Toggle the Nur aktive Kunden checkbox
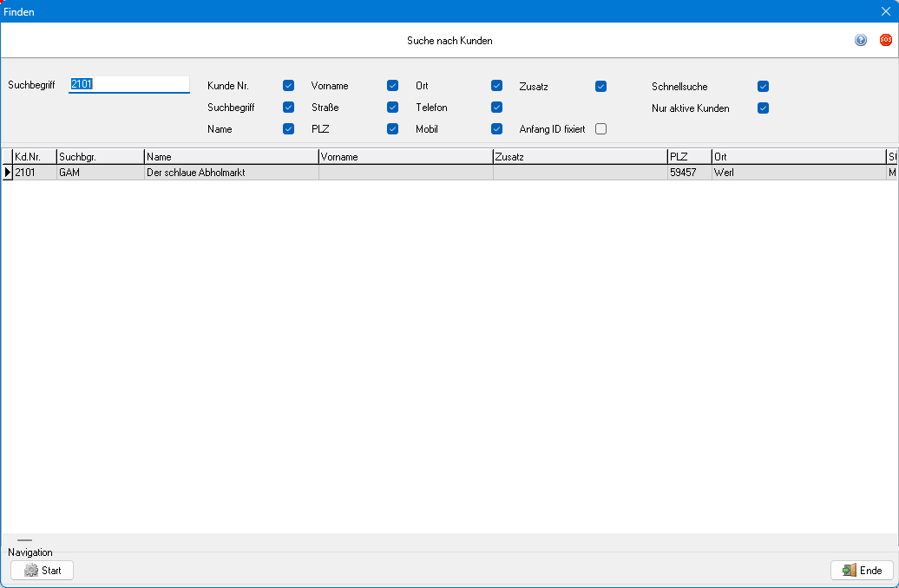The image size is (899, 588). click(x=763, y=108)
